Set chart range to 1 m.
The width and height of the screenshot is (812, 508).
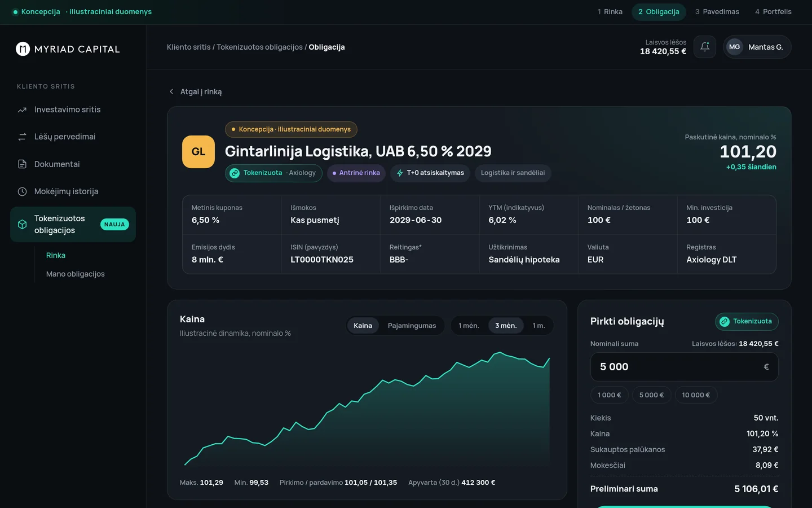[x=539, y=326]
